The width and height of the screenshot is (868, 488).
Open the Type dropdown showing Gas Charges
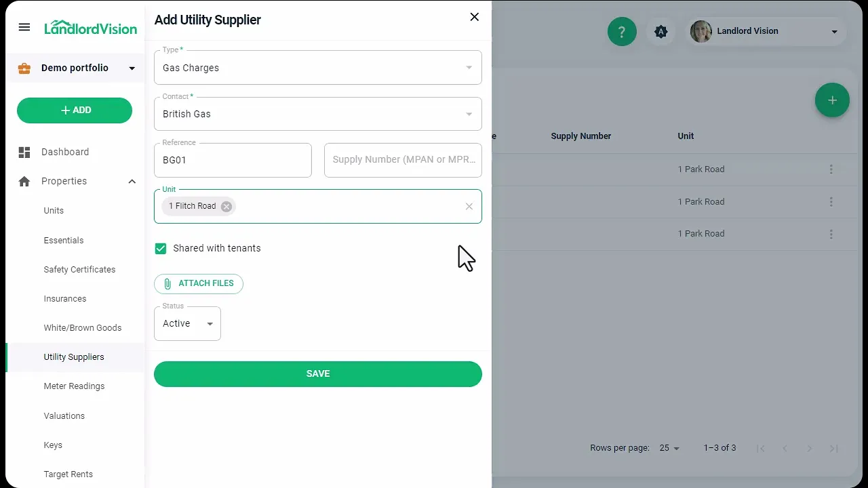pos(318,68)
